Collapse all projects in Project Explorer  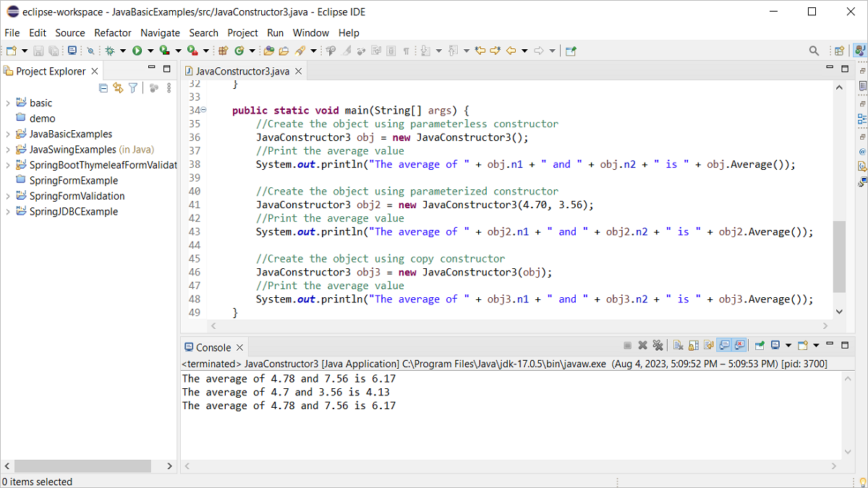pyautogui.click(x=103, y=87)
